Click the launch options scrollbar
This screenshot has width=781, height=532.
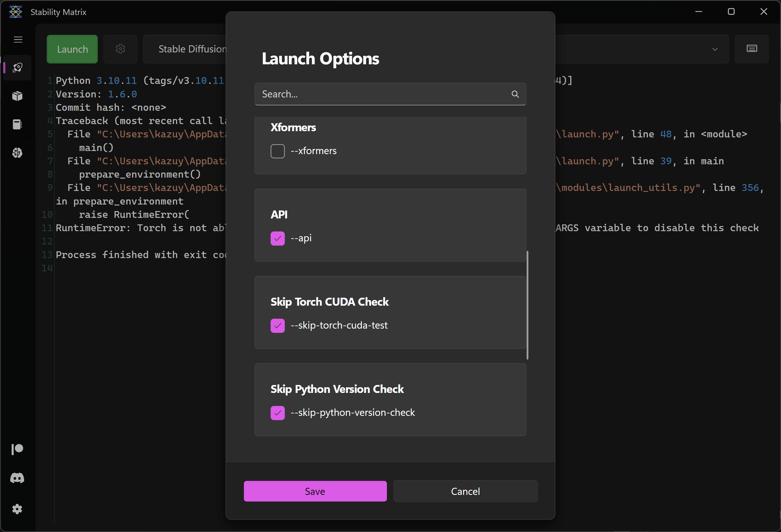coord(527,305)
